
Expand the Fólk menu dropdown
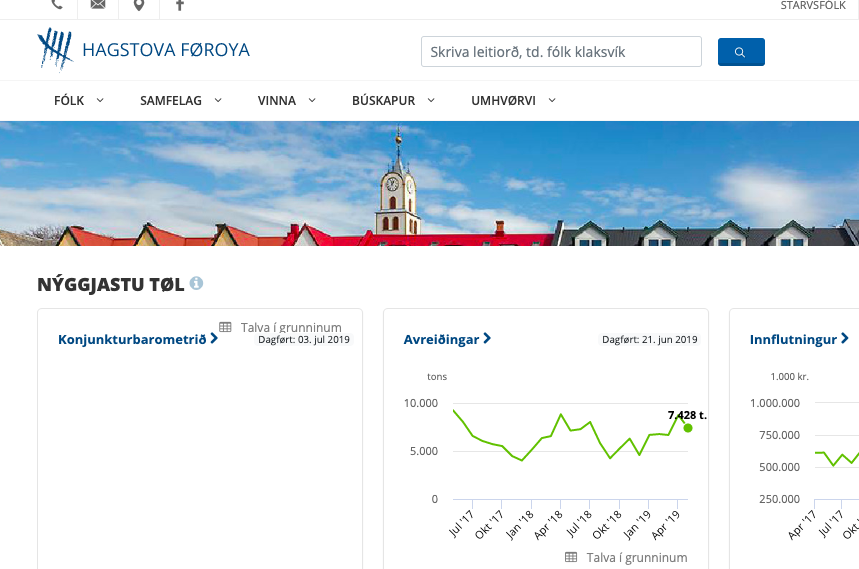(81, 101)
